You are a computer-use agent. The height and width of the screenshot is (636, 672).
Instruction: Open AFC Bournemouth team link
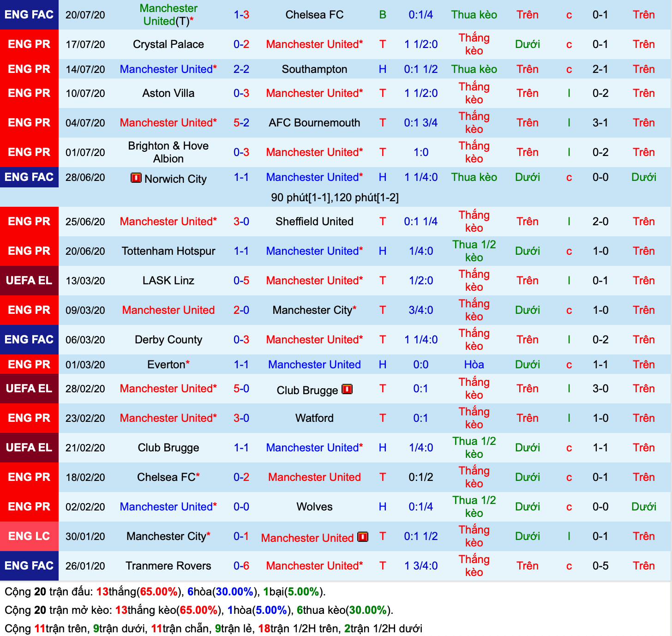click(314, 123)
